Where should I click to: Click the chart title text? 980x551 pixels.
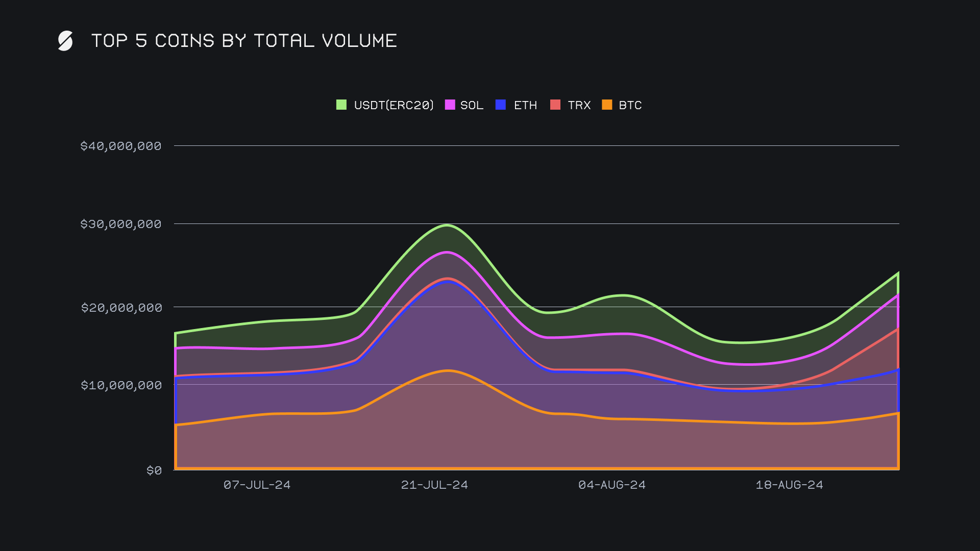click(x=244, y=41)
